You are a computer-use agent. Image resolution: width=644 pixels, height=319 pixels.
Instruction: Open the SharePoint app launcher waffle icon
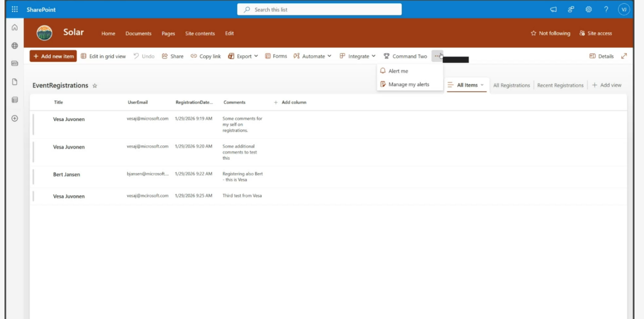(14, 9)
